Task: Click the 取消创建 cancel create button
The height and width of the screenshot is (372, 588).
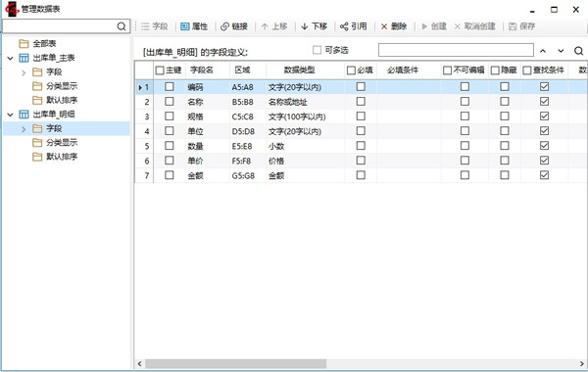Action: [474, 26]
